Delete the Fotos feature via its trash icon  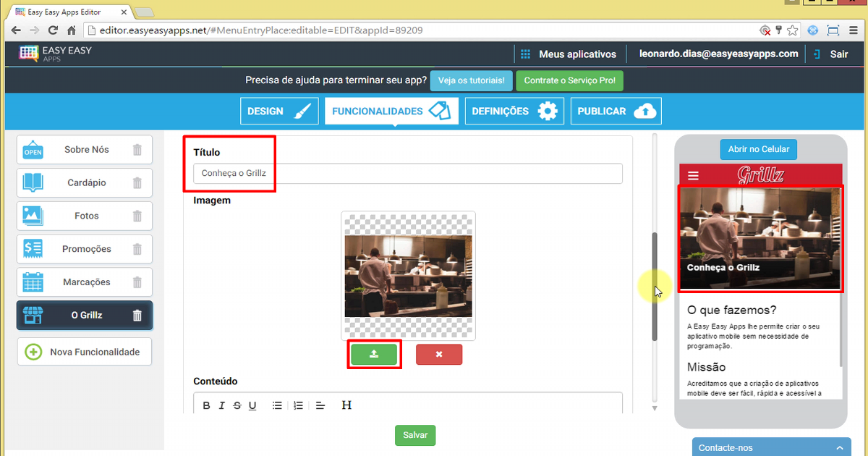[x=137, y=216]
